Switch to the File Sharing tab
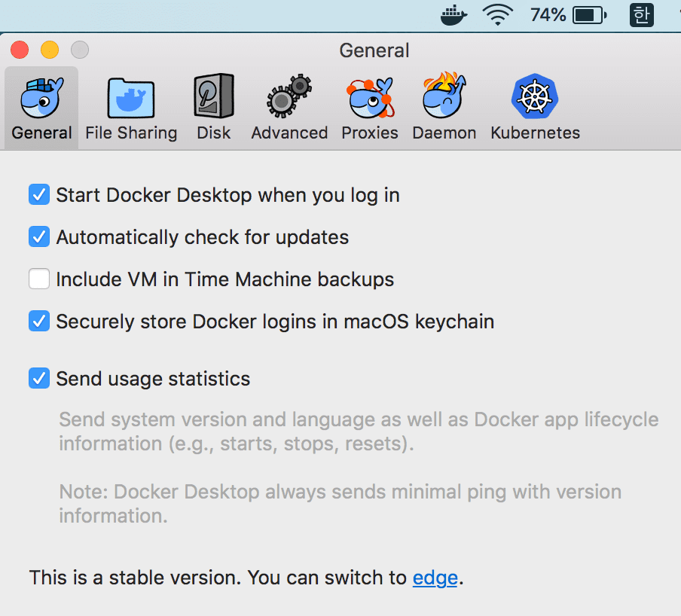Image resolution: width=681 pixels, height=616 pixels. (x=131, y=105)
